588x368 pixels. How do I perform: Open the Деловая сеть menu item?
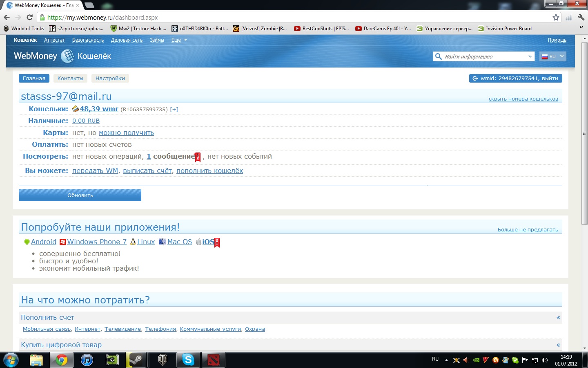click(127, 40)
